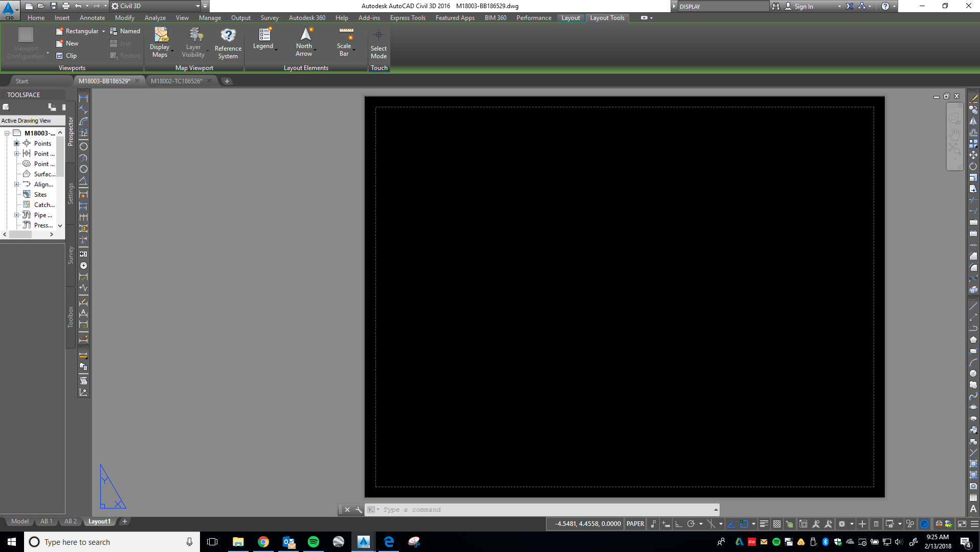980x552 pixels.
Task: Click the Windows taskbar search box
Action: coord(112,542)
